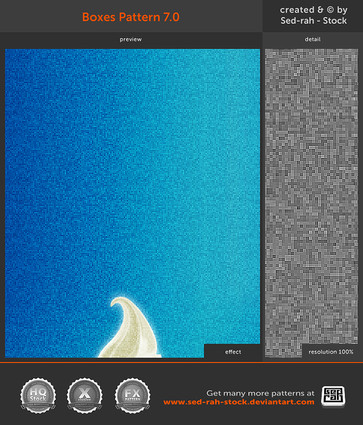Click the orange divider line below the preview

pos(181,362)
